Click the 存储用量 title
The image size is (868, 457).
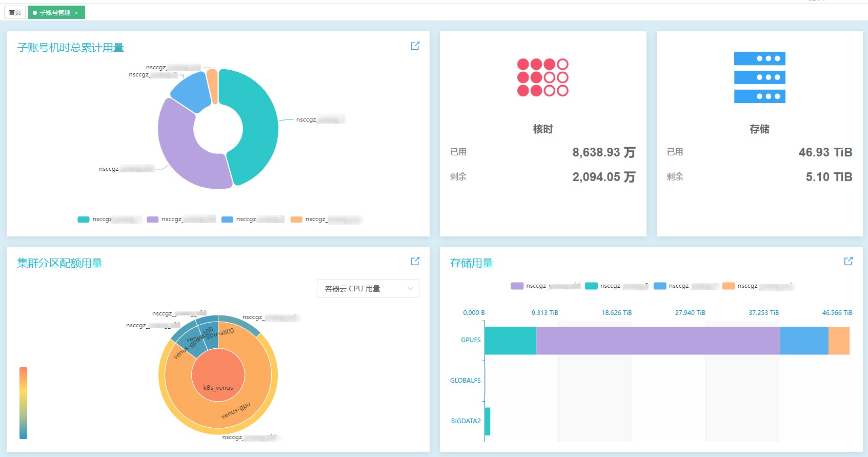point(471,263)
